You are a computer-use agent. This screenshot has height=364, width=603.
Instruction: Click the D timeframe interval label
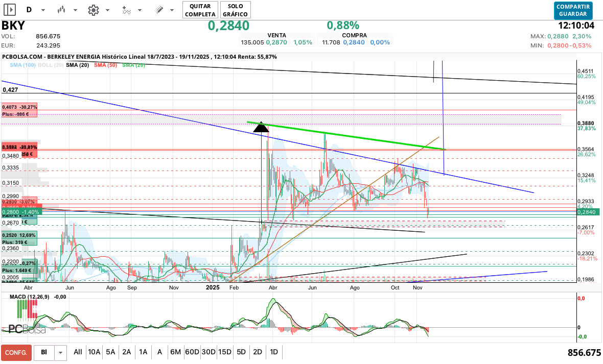click(x=29, y=10)
